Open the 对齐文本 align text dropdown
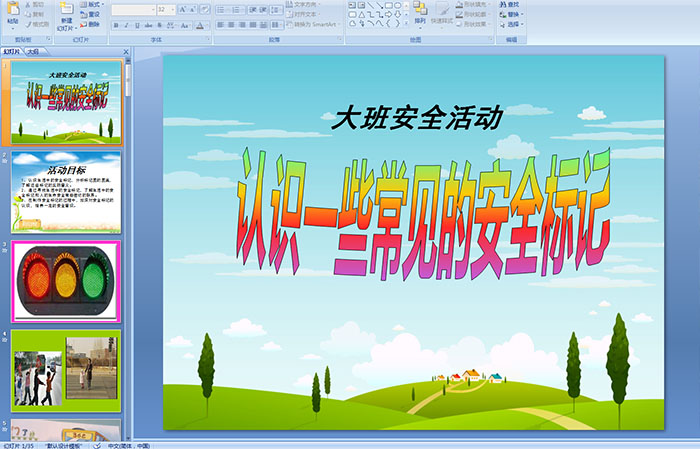The width and height of the screenshot is (700, 449). click(304, 14)
